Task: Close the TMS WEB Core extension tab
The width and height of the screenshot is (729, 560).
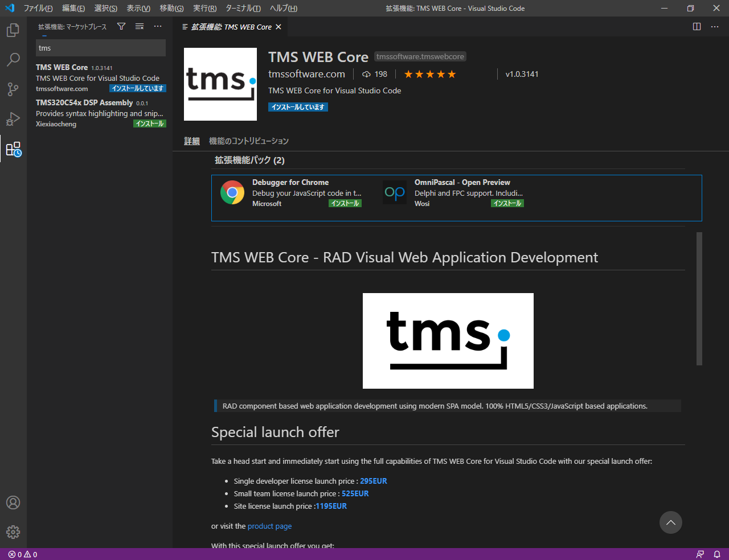Action: point(279,27)
